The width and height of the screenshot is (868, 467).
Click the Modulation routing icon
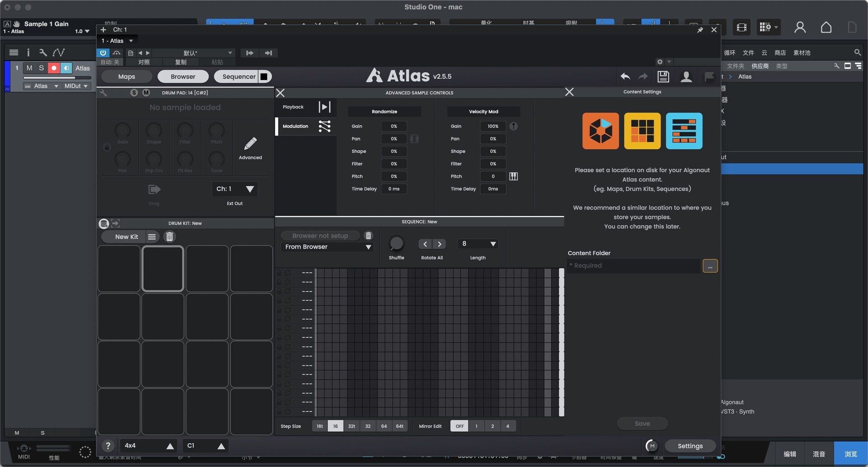324,126
